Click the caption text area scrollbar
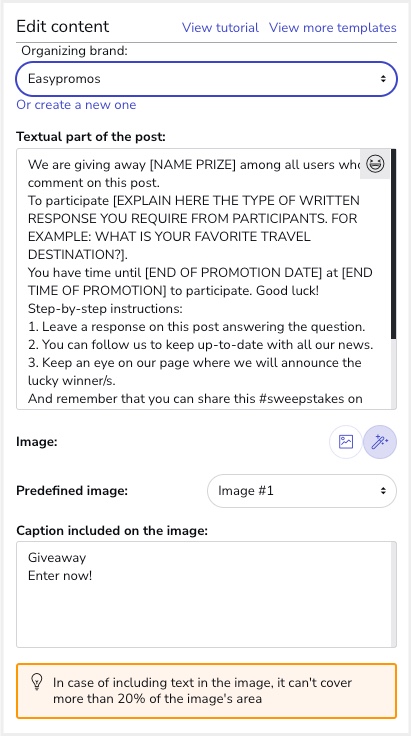 394,595
